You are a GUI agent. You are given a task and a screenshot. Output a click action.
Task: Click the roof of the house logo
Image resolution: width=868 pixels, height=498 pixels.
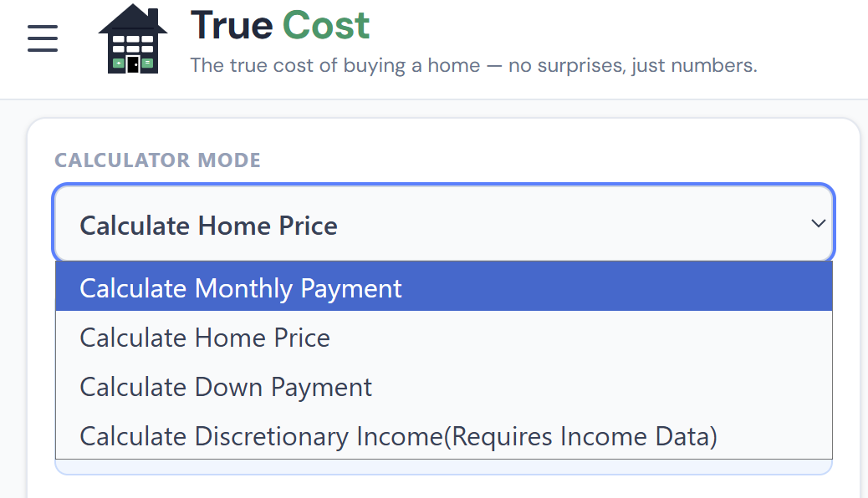tap(132, 19)
